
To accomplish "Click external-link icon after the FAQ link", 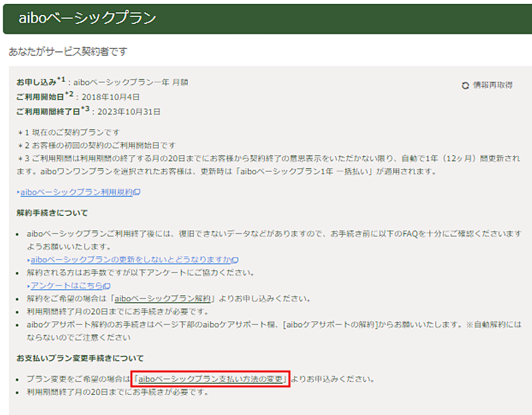I will click(235, 260).
